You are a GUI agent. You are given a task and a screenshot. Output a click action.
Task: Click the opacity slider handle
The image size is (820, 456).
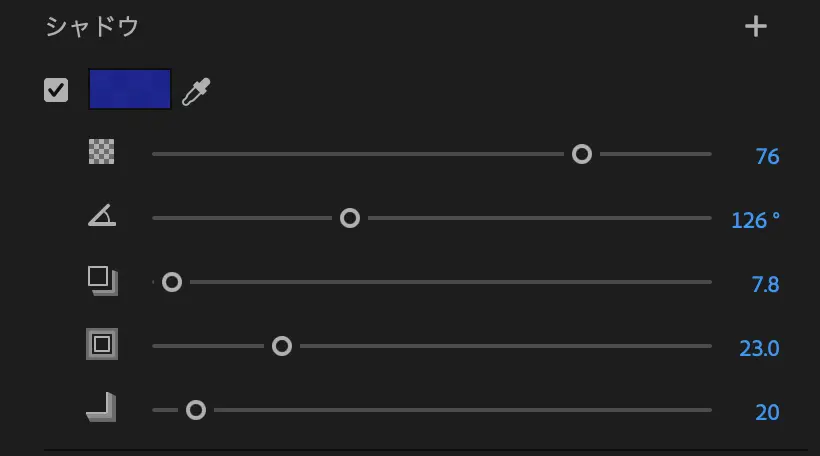coord(582,154)
